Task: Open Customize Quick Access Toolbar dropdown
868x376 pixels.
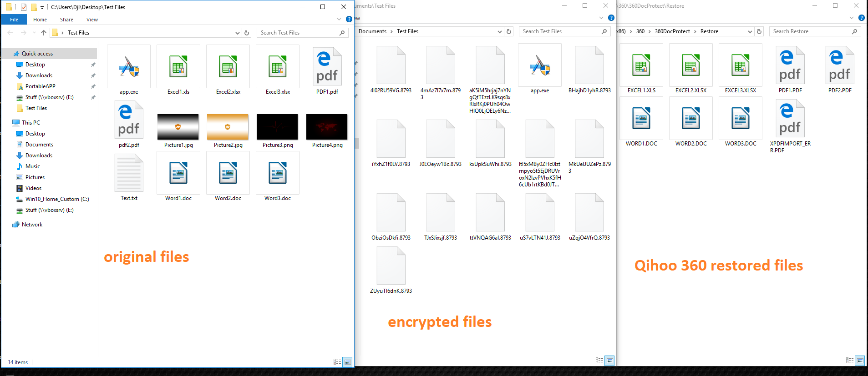Action: [x=42, y=8]
